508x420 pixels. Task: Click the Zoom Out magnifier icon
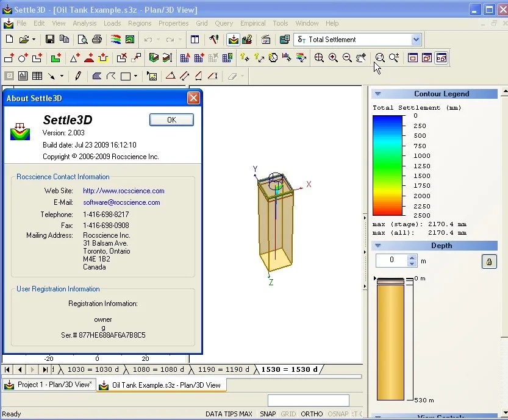[347, 58]
